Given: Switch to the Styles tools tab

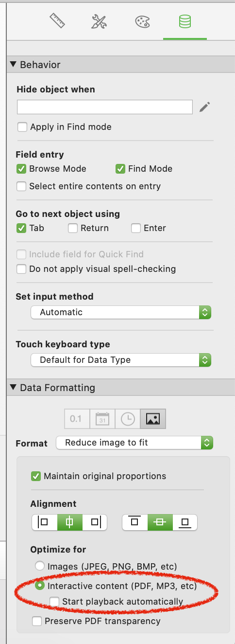Looking at the screenshot, I should pyautogui.click(x=99, y=21).
